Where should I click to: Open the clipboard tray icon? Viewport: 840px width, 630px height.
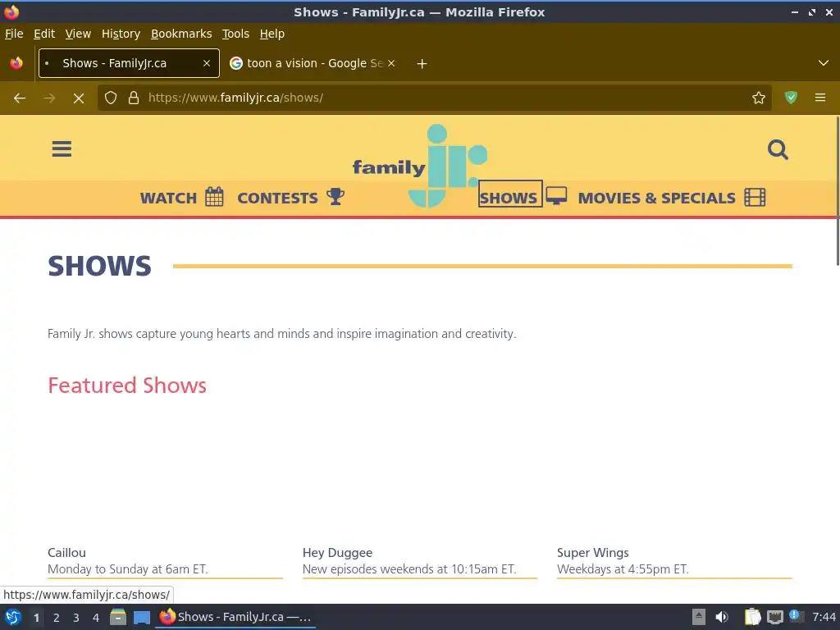pyautogui.click(x=752, y=617)
